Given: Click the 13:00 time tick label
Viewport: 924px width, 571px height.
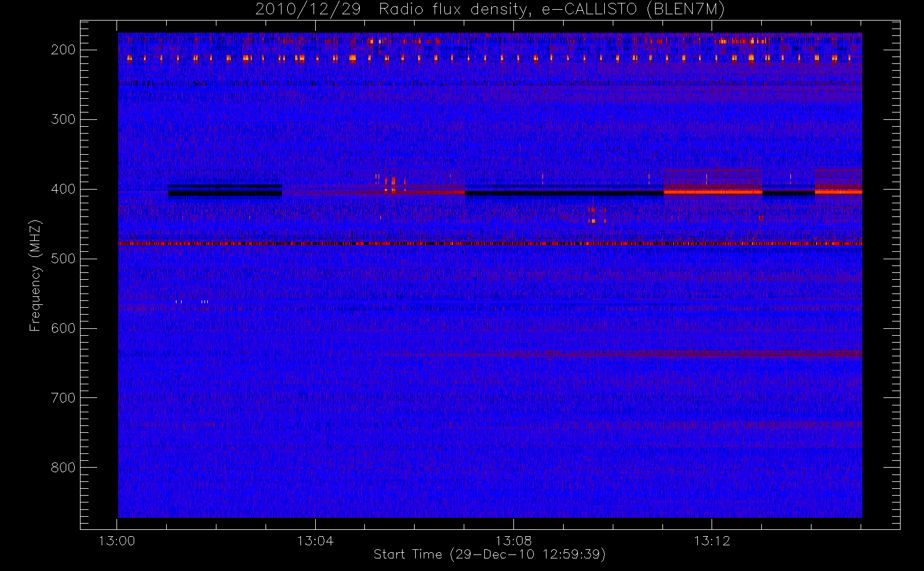Looking at the screenshot, I should point(117,541).
